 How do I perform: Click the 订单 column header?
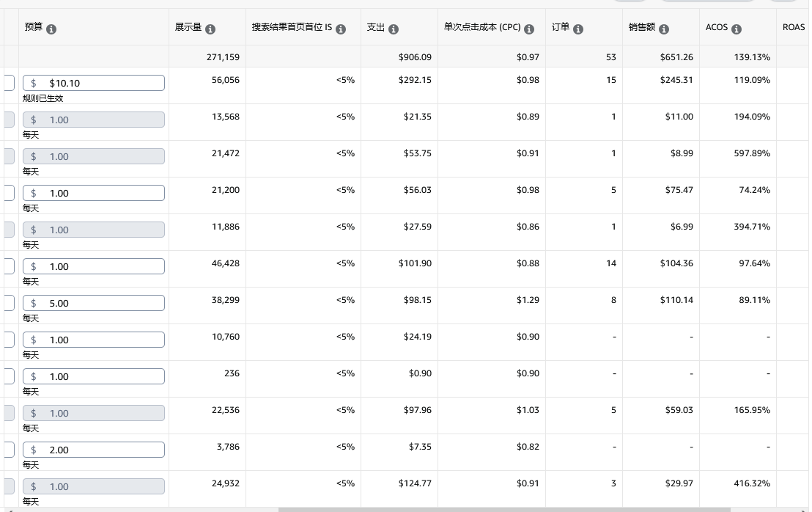point(561,28)
